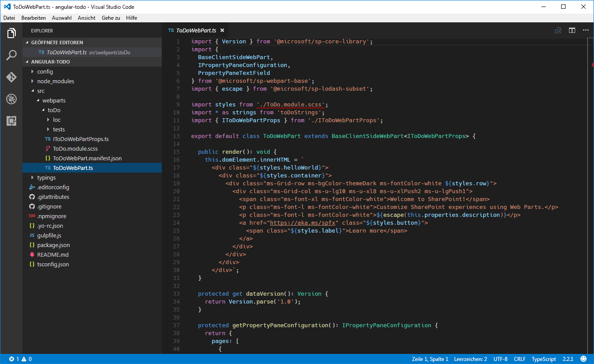This screenshot has height=364, width=594.
Task: Click the smiley feedback icon in status bar
Action: 583,359
